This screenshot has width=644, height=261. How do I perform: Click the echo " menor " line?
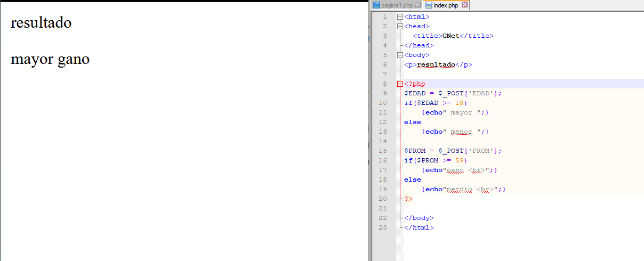click(x=455, y=132)
